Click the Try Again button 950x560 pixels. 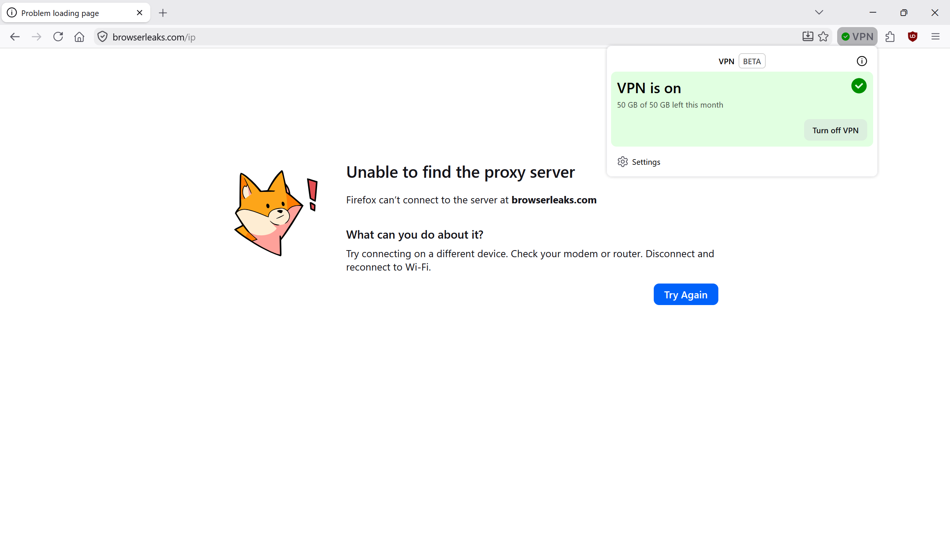[686, 294]
